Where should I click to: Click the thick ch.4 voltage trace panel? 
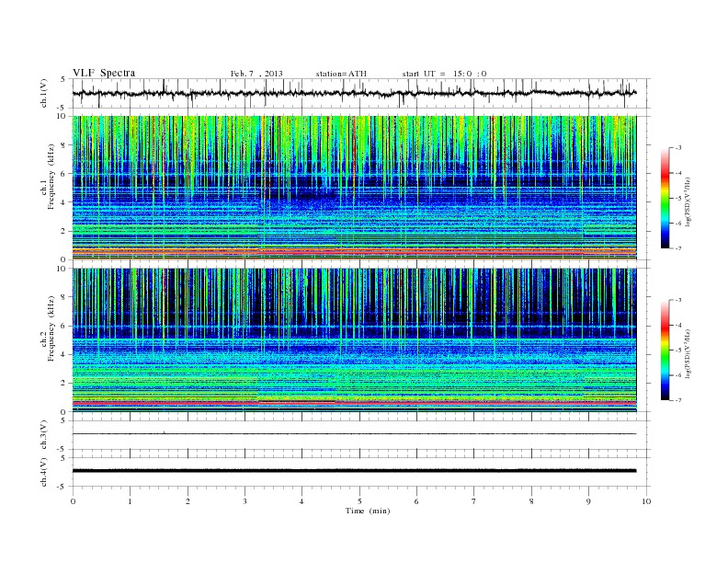coord(361,472)
